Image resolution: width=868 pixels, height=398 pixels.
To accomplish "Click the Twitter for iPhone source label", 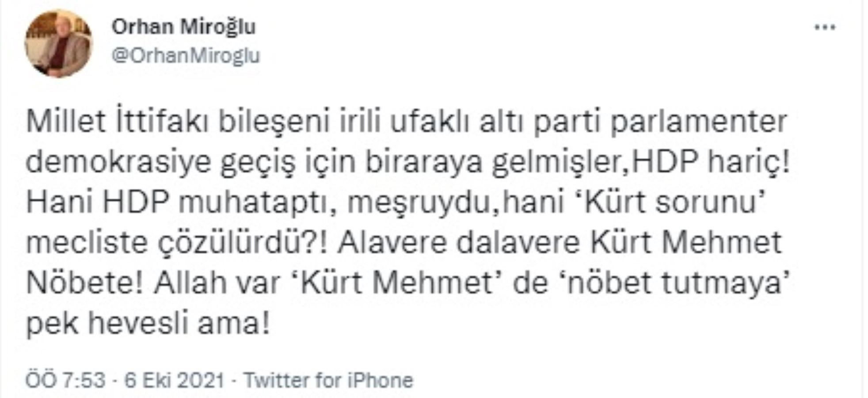I will click(x=329, y=379).
